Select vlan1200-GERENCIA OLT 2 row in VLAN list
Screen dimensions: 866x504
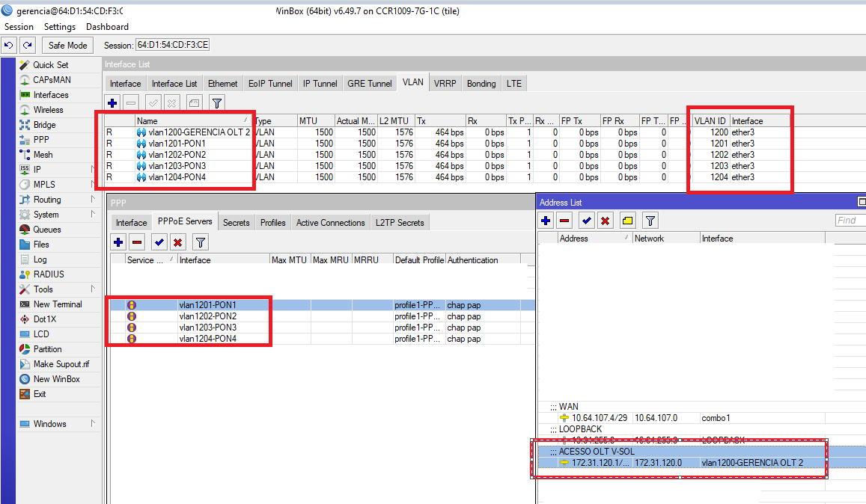click(448, 132)
